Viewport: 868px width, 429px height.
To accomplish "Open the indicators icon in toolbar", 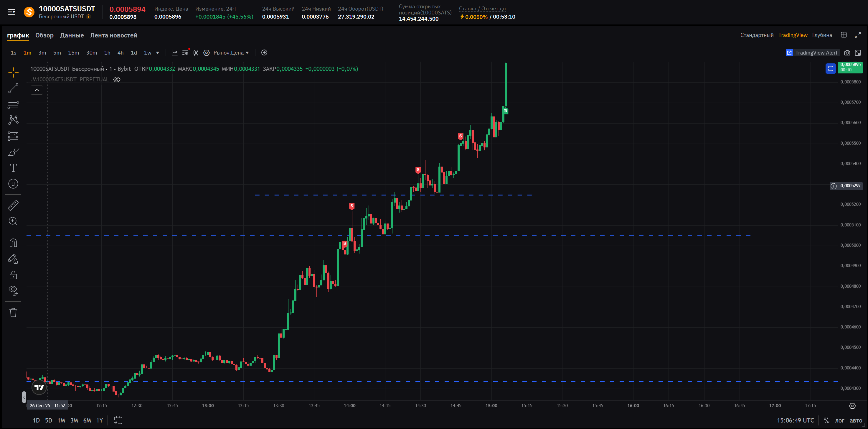I will [174, 52].
